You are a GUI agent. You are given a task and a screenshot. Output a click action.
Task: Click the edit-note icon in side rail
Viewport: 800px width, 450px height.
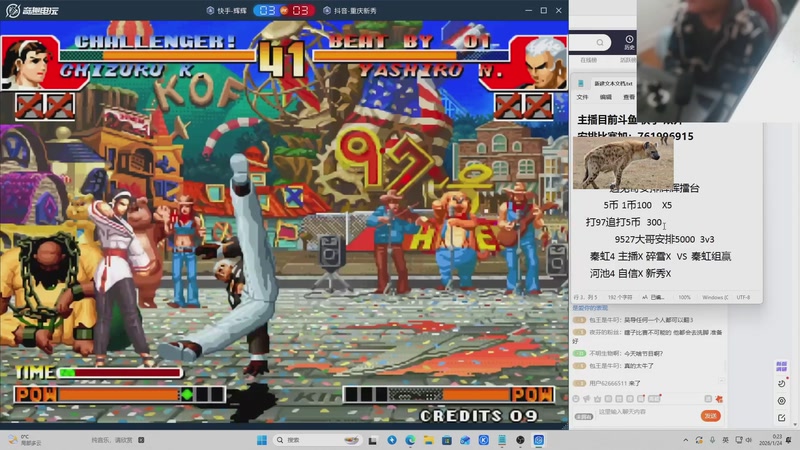click(x=782, y=418)
